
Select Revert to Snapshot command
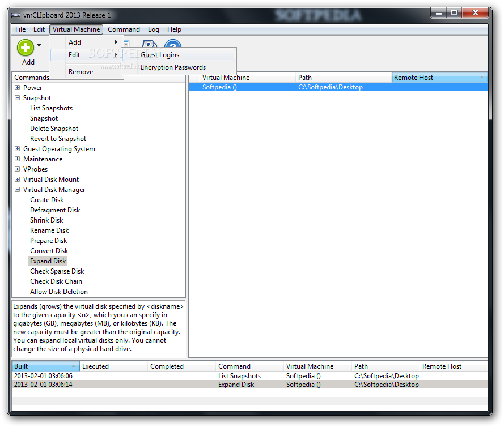58,139
